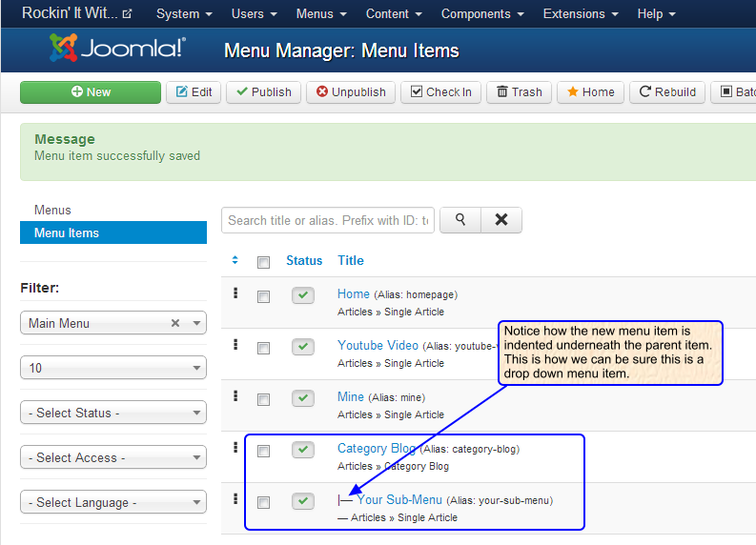Sort by the Status column header

pos(304,260)
